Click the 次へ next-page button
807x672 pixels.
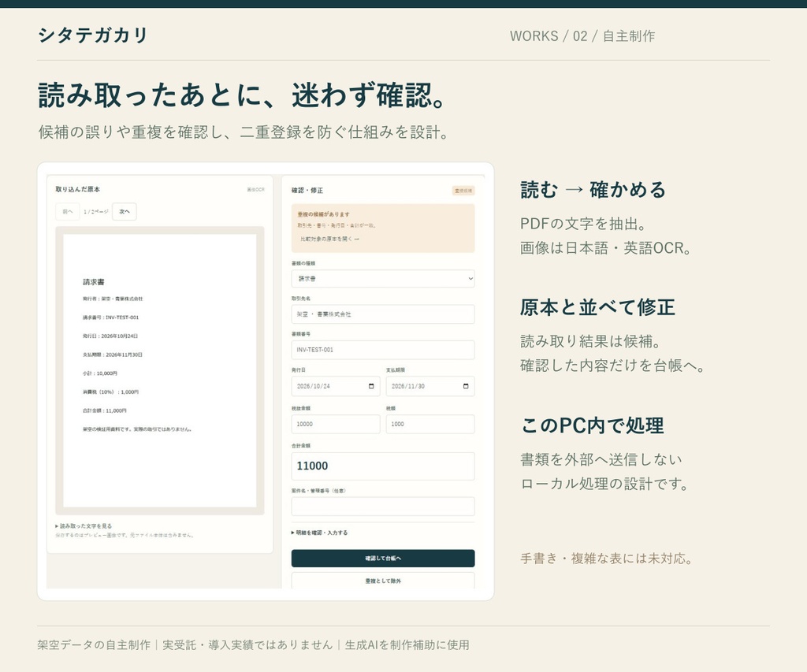[124, 211]
